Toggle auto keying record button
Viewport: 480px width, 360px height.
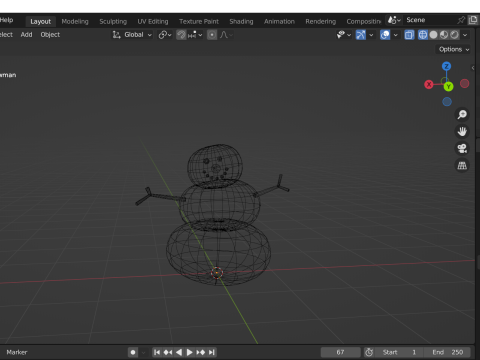pyautogui.click(x=133, y=352)
